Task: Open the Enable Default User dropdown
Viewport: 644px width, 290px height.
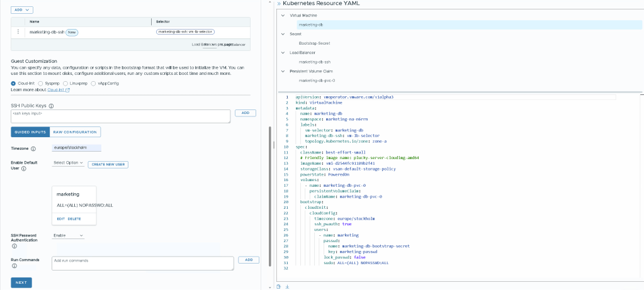Action: coord(68,163)
